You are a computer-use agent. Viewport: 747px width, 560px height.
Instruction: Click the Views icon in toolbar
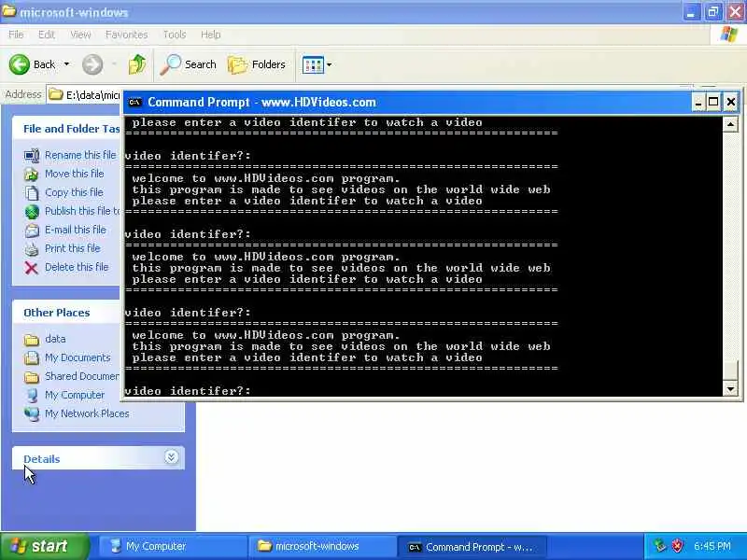coord(313,64)
